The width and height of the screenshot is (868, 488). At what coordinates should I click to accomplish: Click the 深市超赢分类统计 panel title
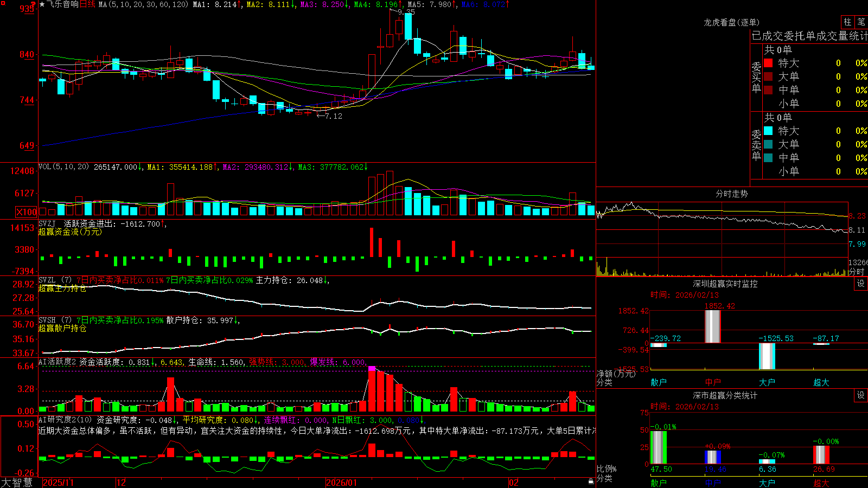click(x=725, y=395)
